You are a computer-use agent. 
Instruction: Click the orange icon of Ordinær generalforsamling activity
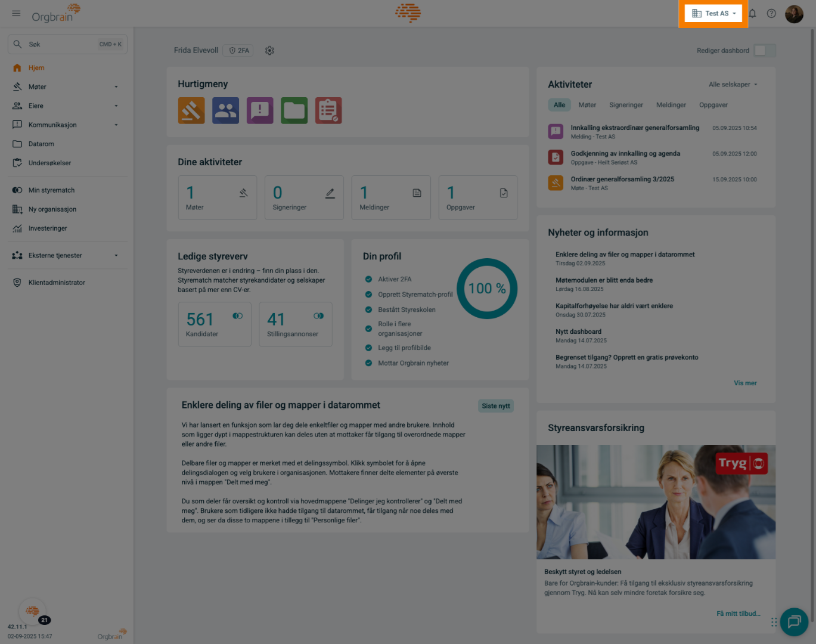pos(556,183)
